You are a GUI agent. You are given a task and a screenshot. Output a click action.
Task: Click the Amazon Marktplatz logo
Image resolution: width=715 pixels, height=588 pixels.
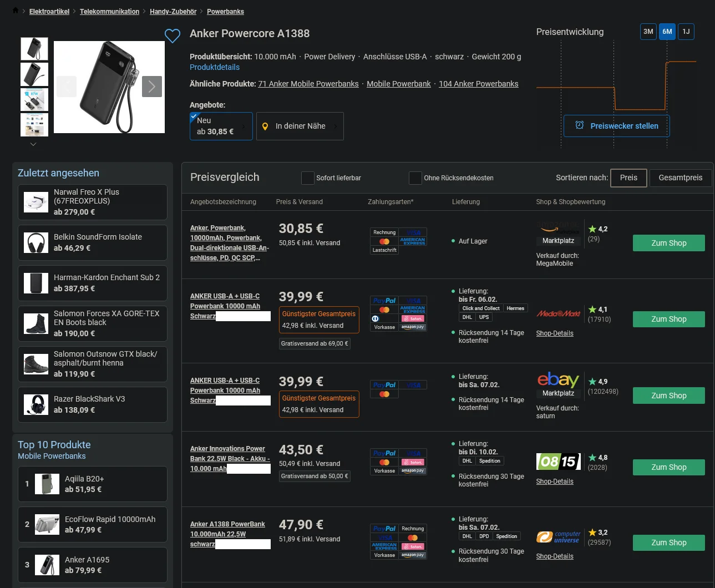click(x=558, y=234)
